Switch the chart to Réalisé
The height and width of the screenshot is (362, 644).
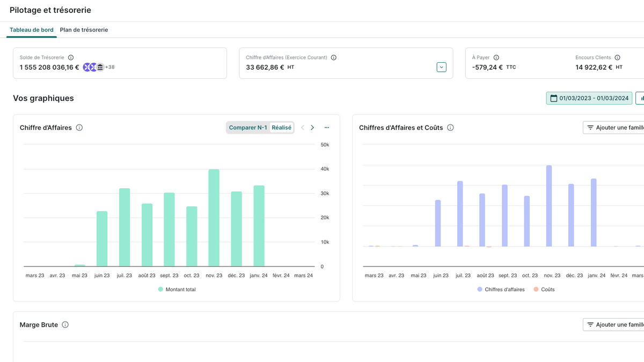[x=282, y=128]
